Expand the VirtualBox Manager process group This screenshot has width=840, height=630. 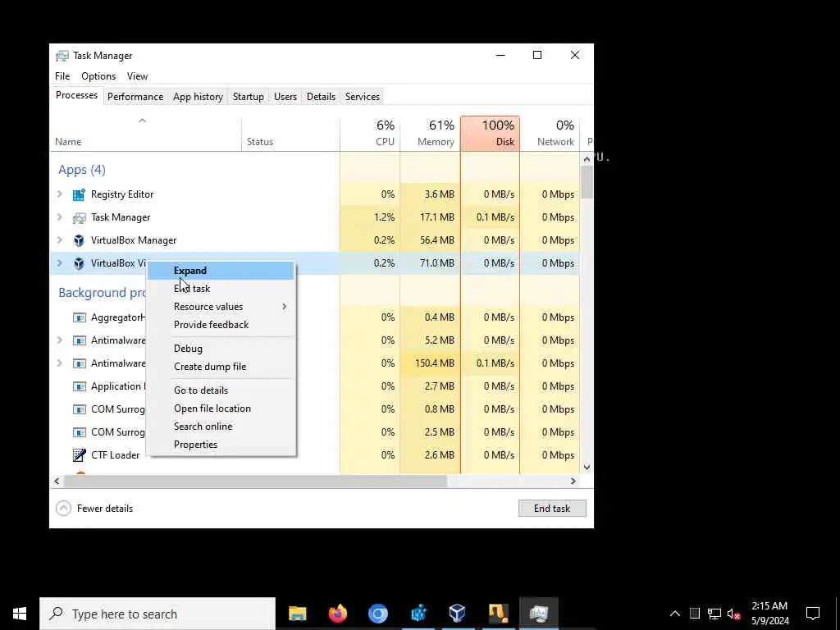(60, 240)
